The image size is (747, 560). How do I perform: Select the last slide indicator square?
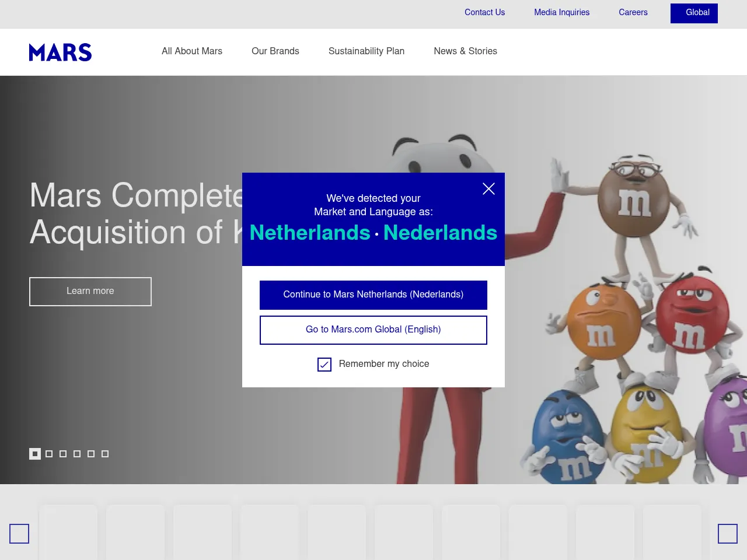coord(105,453)
